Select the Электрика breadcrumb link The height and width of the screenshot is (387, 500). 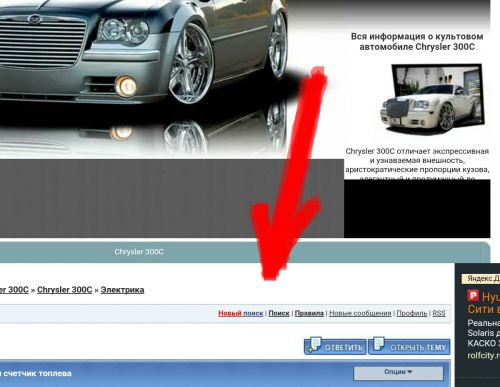click(x=122, y=290)
